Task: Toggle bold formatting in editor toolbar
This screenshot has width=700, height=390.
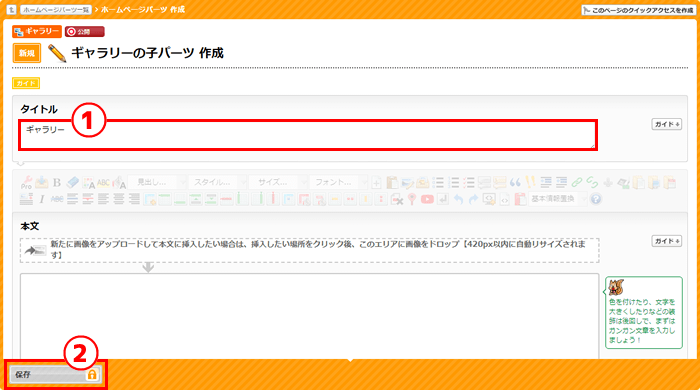Action: pyautogui.click(x=57, y=183)
